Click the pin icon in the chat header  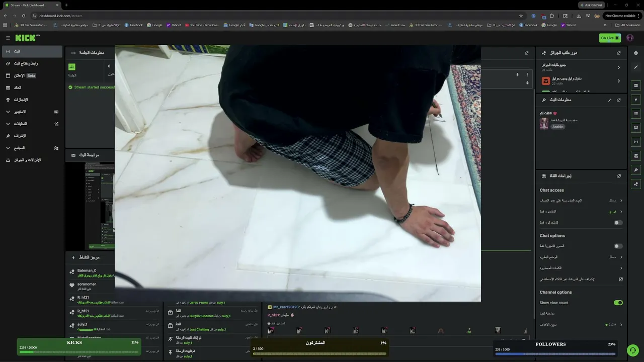click(517, 74)
